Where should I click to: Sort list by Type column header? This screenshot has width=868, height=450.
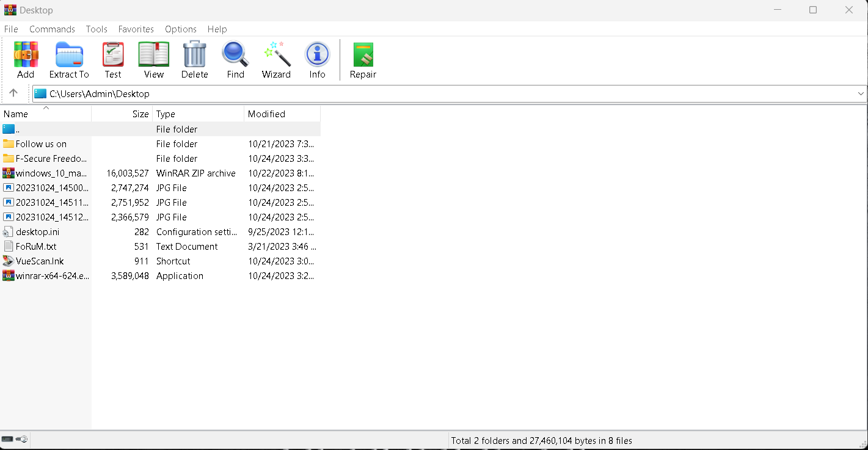point(199,114)
